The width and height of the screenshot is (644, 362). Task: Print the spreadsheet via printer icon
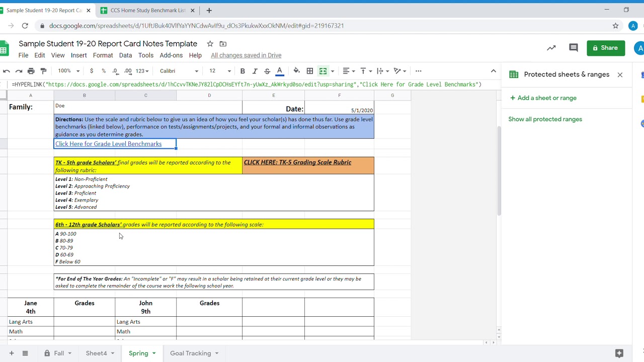[31, 71]
